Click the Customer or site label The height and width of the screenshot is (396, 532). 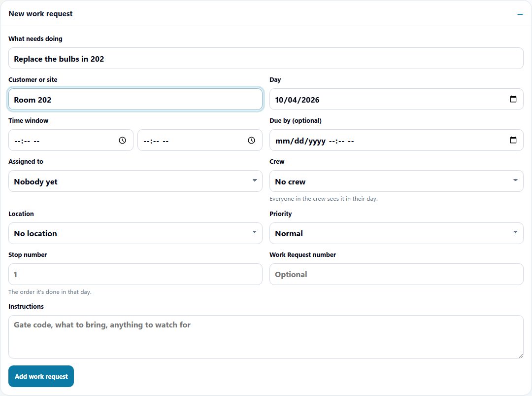[33, 80]
